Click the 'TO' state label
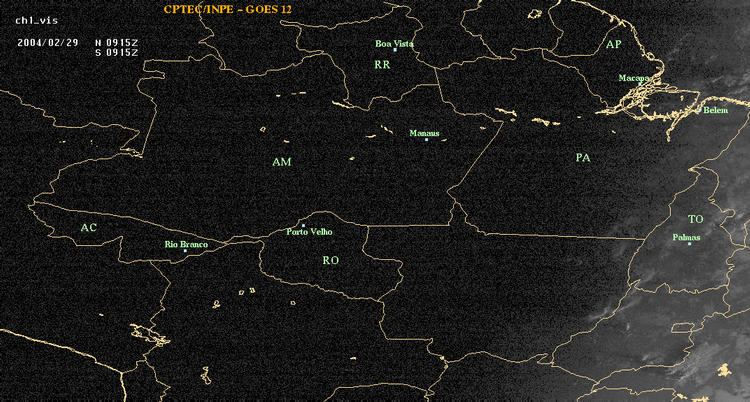The width and height of the screenshot is (750, 402). 696,219
